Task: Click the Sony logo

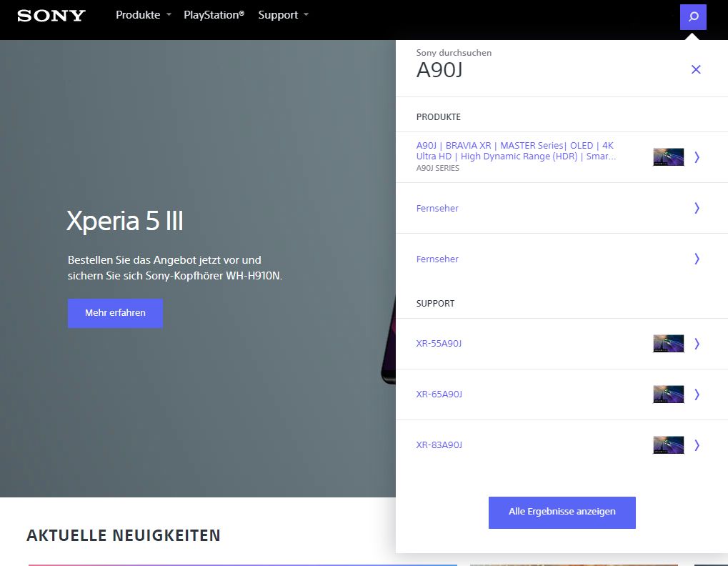Action: tap(51, 15)
